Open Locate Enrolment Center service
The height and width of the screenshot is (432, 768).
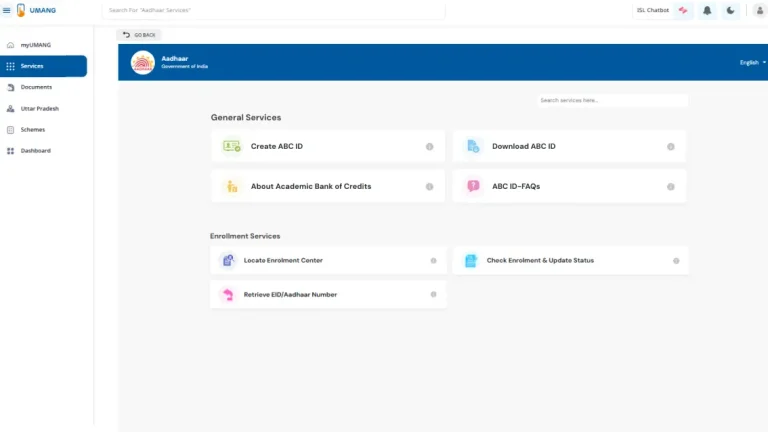coord(328,260)
